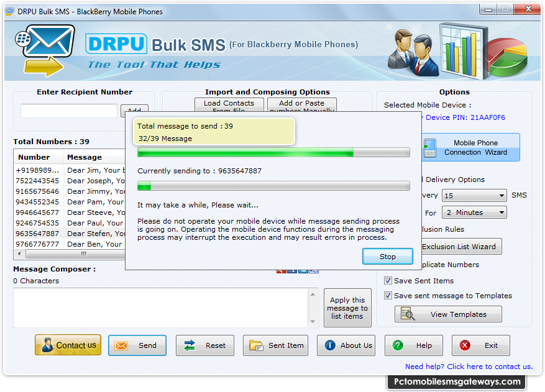Open the Exclusion List Wizard
The height and width of the screenshot is (392, 545).
point(461,247)
